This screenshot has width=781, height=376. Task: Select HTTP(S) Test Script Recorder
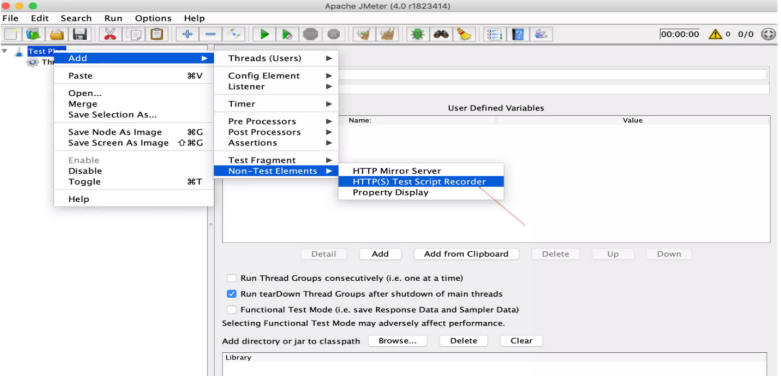point(421,182)
